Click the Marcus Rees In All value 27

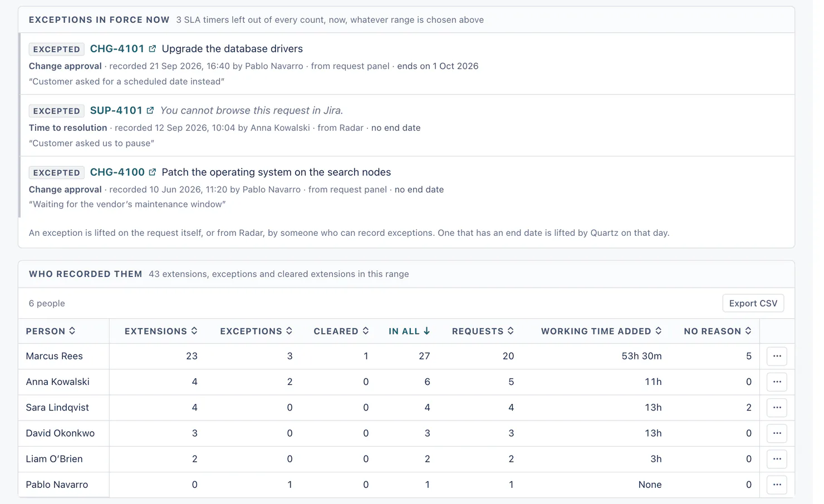pyautogui.click(x=424, y=356)
